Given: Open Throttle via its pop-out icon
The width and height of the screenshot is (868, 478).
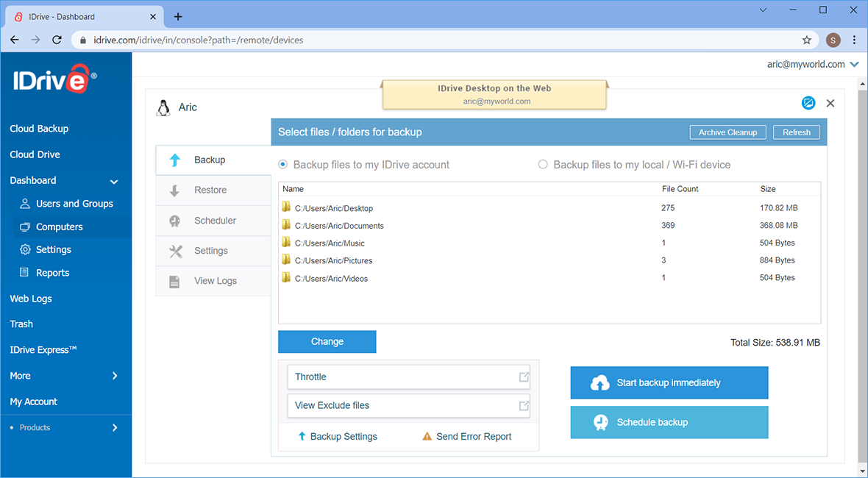Looking at the screenshot, I should pos(524,377).
